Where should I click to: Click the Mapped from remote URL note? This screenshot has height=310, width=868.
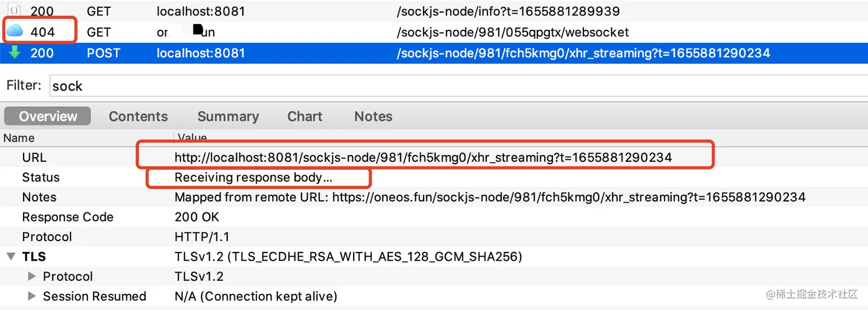tap(490, 197)
